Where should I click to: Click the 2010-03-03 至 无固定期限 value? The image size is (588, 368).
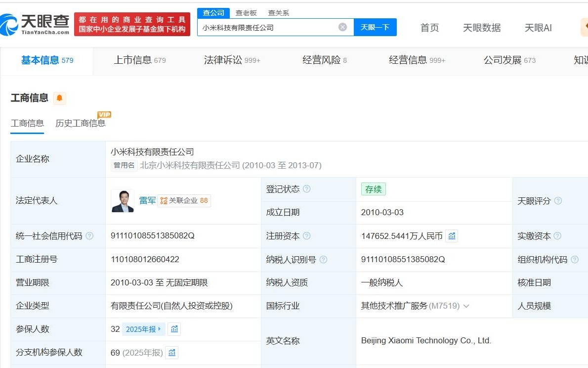pyautogui.click(x=160, y=283)
